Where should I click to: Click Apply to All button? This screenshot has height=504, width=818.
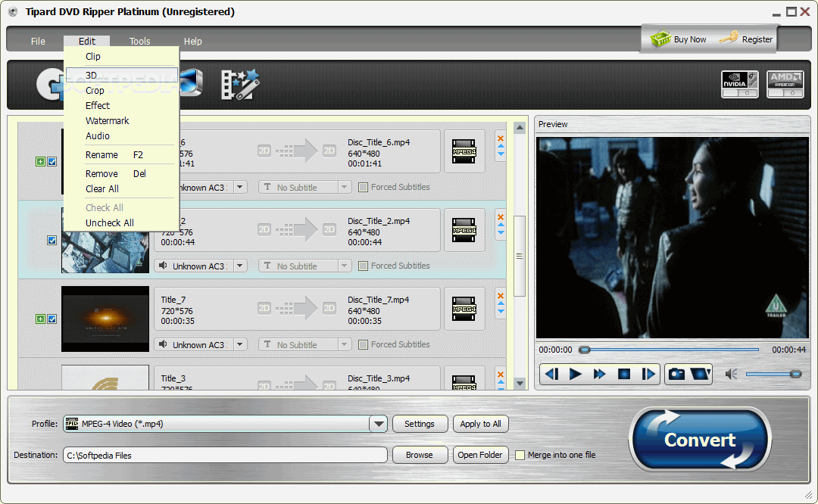coord(480,424)
